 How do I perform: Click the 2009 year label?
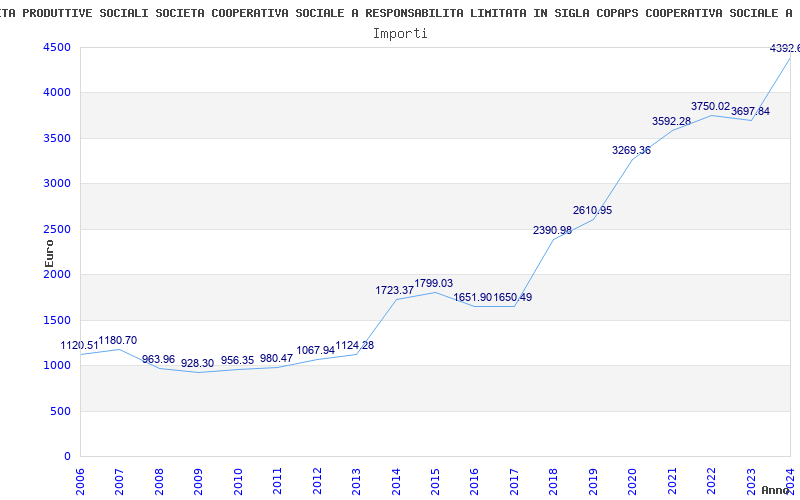pos(198,482)
